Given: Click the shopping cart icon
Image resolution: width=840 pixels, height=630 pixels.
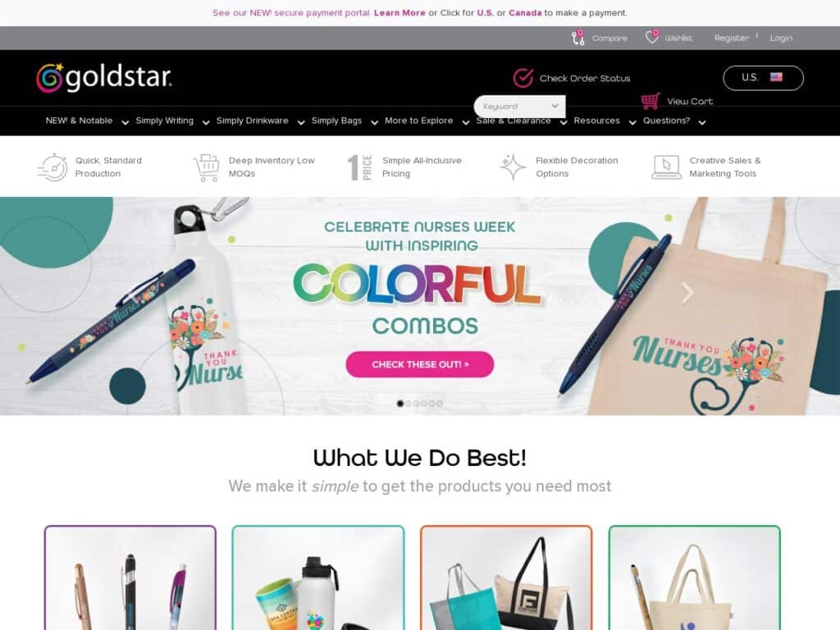Looking at the screenshot, I should click(651, 101).
